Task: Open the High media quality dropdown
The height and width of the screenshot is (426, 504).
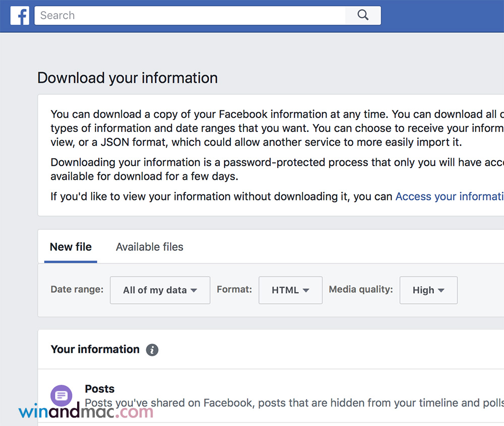Action: (x=428, y=290)
